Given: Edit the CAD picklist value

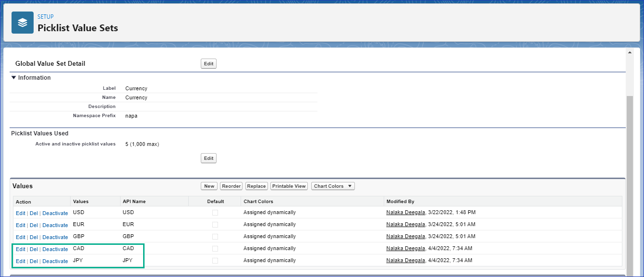Looking at the screenshot, I should click(x=20, y=249).
